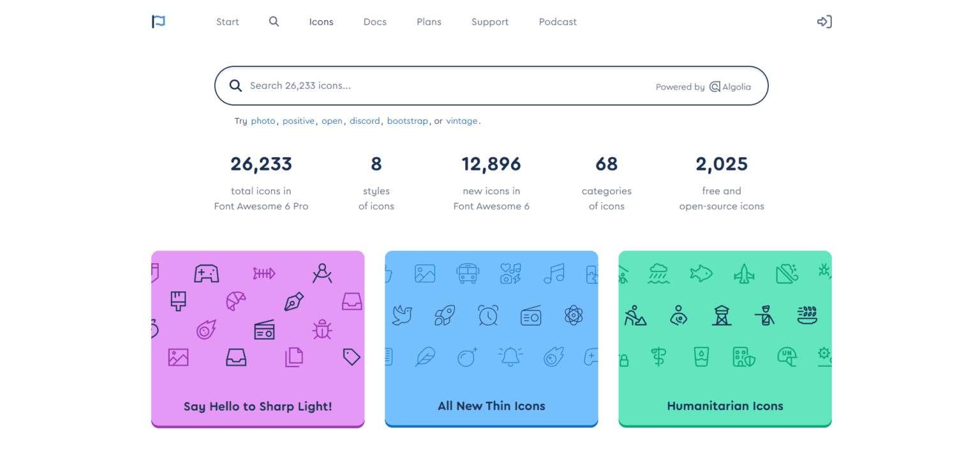
Task: Open the Humanitarian Icons collection
Action: tap(724, 338)
